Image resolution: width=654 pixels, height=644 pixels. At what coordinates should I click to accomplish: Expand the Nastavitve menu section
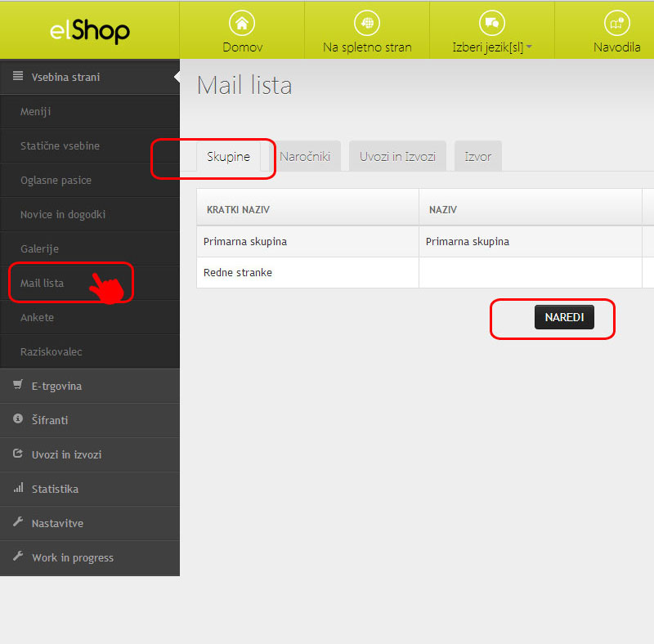(90, 523)
